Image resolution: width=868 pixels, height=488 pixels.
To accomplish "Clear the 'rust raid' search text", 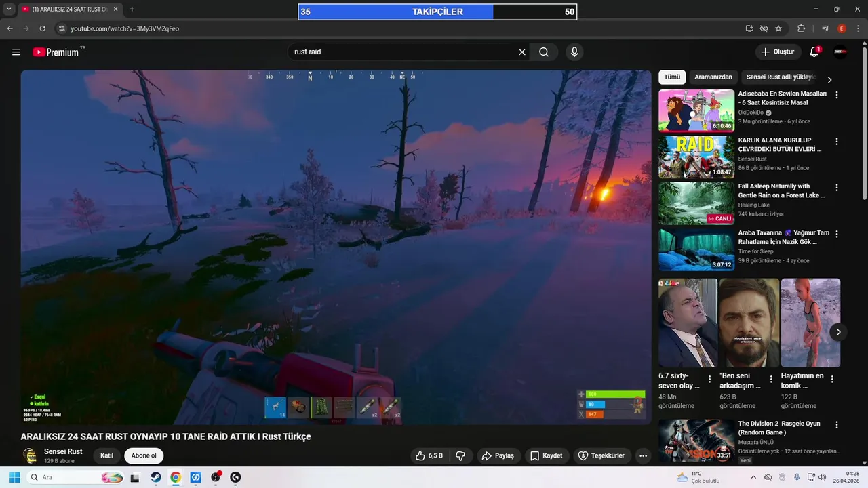I will [x=522, y=52].
